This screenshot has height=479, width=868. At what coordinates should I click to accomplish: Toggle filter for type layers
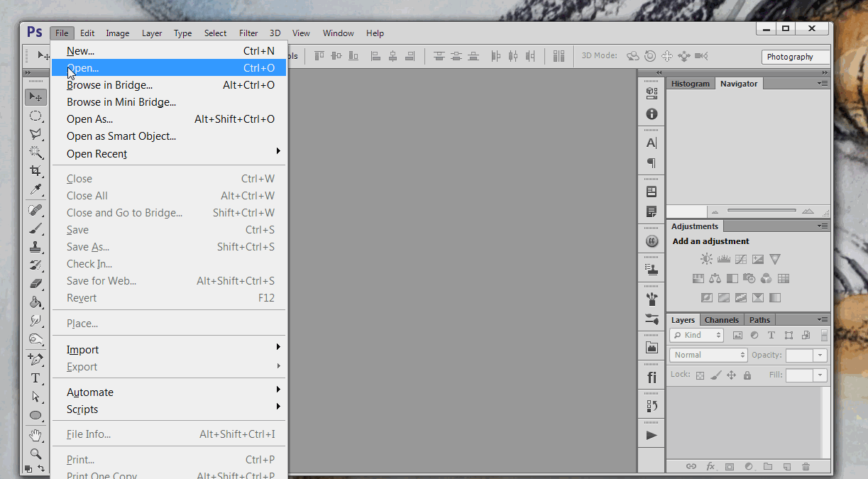pos(771,336)
